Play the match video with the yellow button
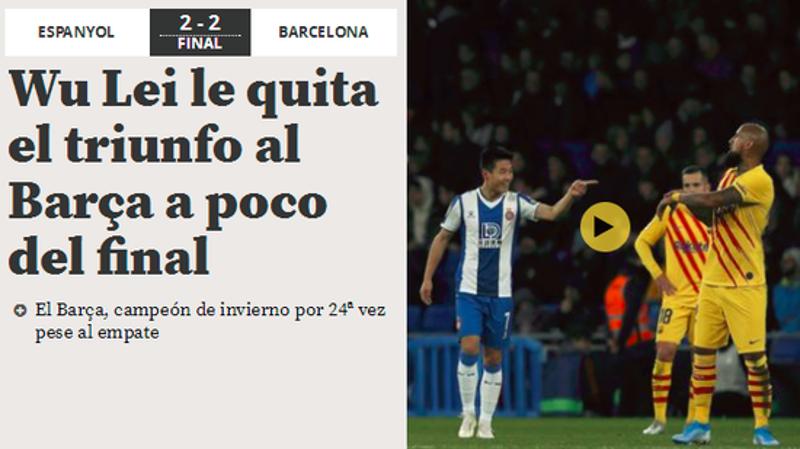 click(605, 227)
